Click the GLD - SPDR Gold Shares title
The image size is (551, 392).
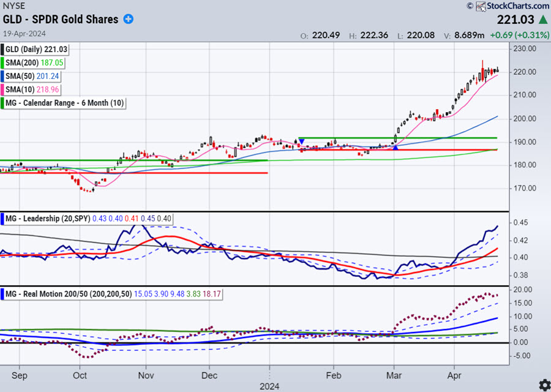61,19
